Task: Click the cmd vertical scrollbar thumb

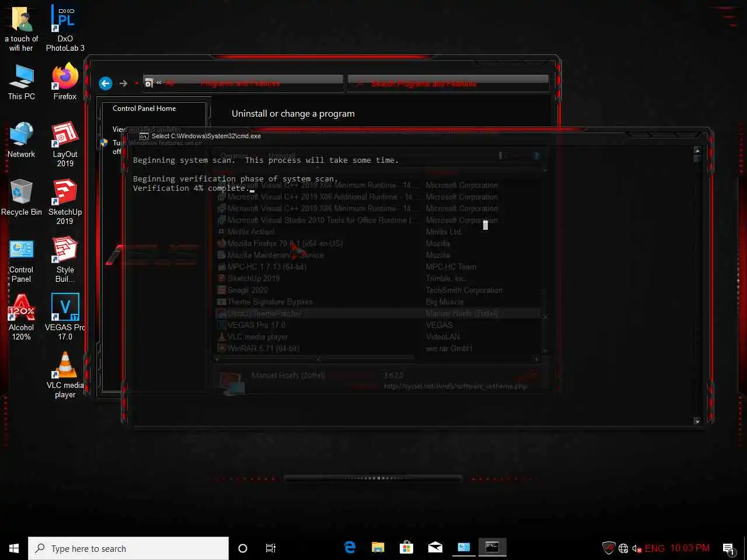Action: click(x=697, y=159)
